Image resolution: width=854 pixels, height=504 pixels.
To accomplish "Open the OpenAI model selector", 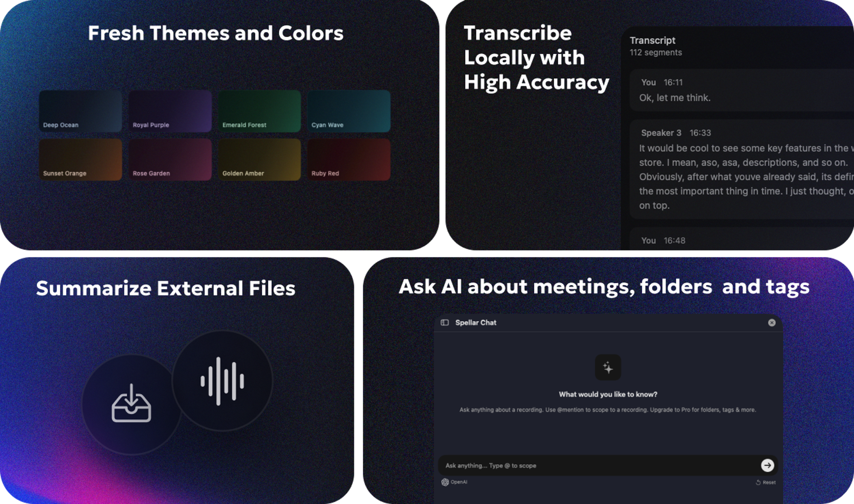I will click(x=454, y=482).
